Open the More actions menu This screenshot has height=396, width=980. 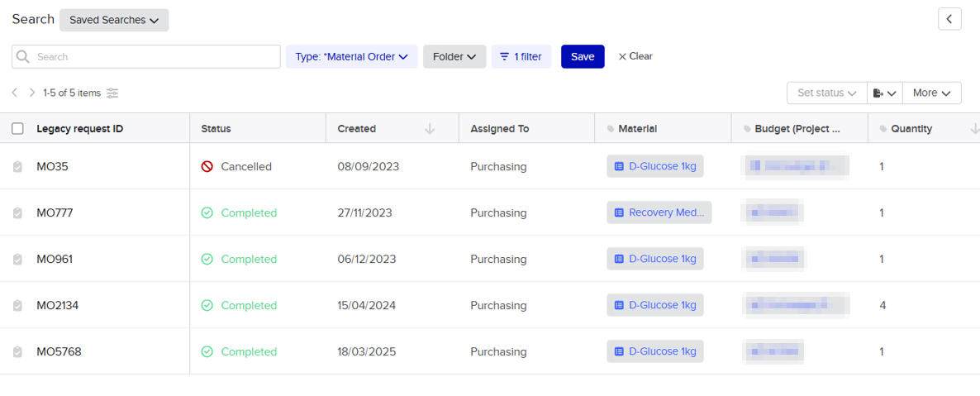[x=931, y=93]
